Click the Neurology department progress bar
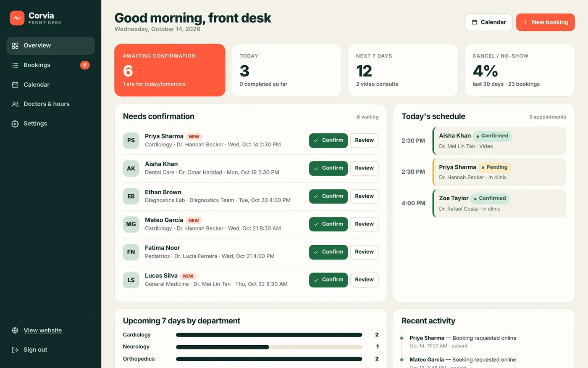Screen dimensions: 588x368 tap(269, 347)
